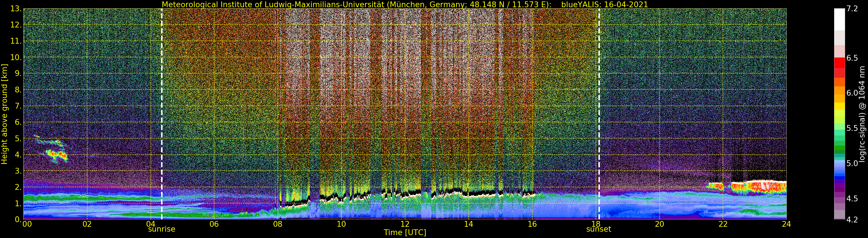Click the Height above ground [km] axis label
The width and height of the screenshot is (868, 238).
[4, 114]
